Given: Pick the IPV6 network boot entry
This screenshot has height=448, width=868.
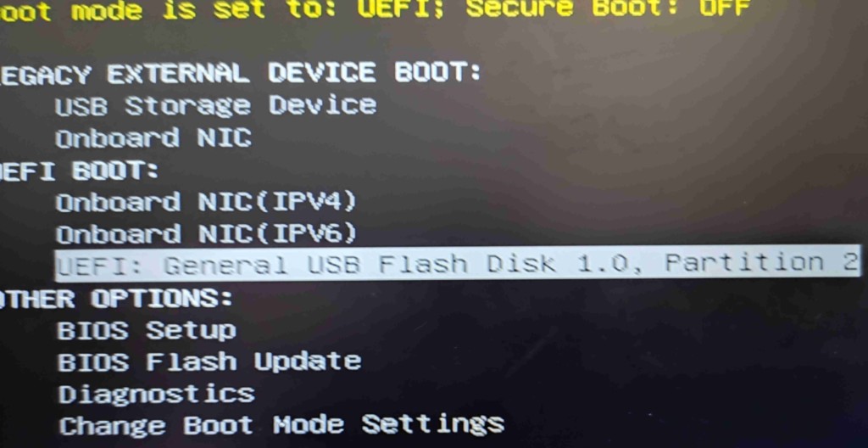Looking at the screenshot, I should click(206, 234).
